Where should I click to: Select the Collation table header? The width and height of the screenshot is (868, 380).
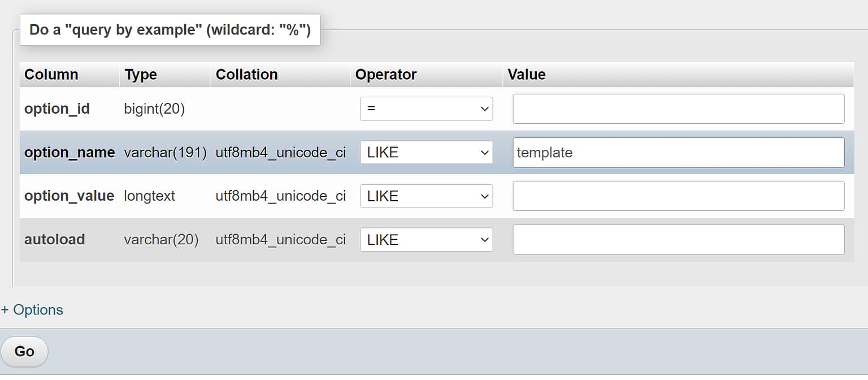click(x=247, y=75)
